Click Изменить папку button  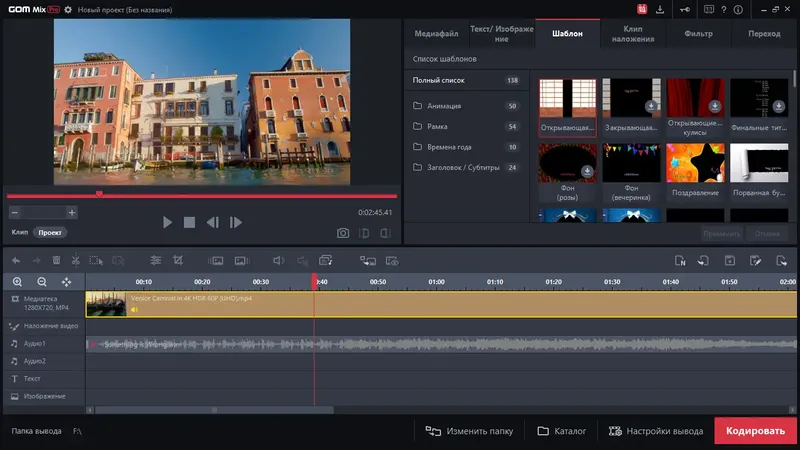tap(469, 431)
